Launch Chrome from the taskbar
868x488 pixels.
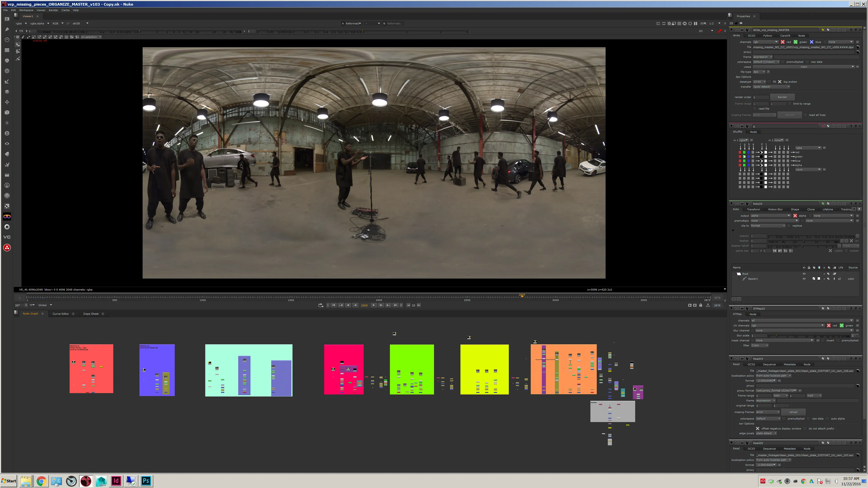point(41,481)
